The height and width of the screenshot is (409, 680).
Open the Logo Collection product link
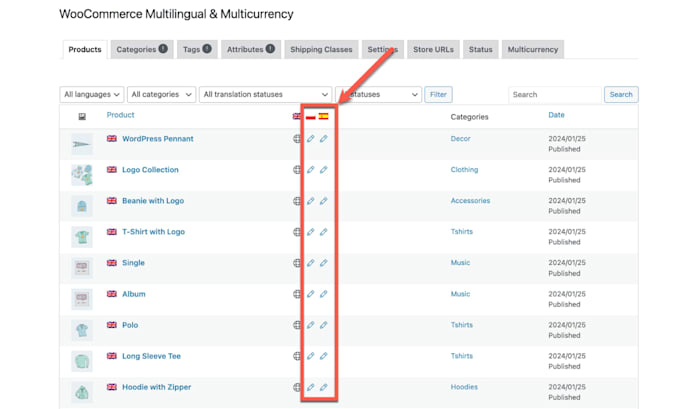(150, 170)
